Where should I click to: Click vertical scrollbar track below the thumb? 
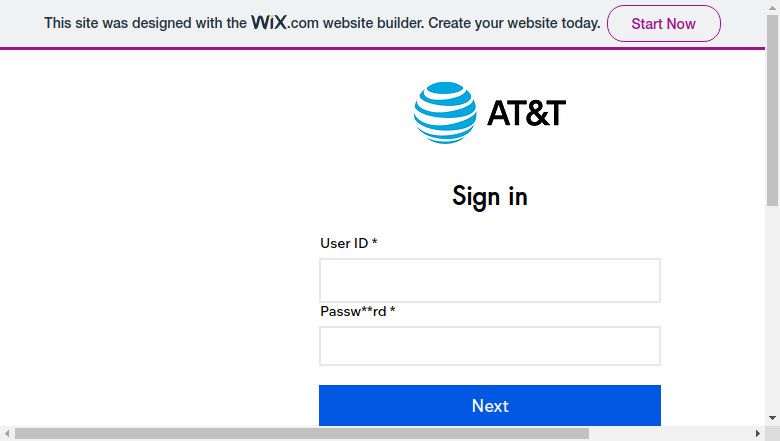point(773,309)
